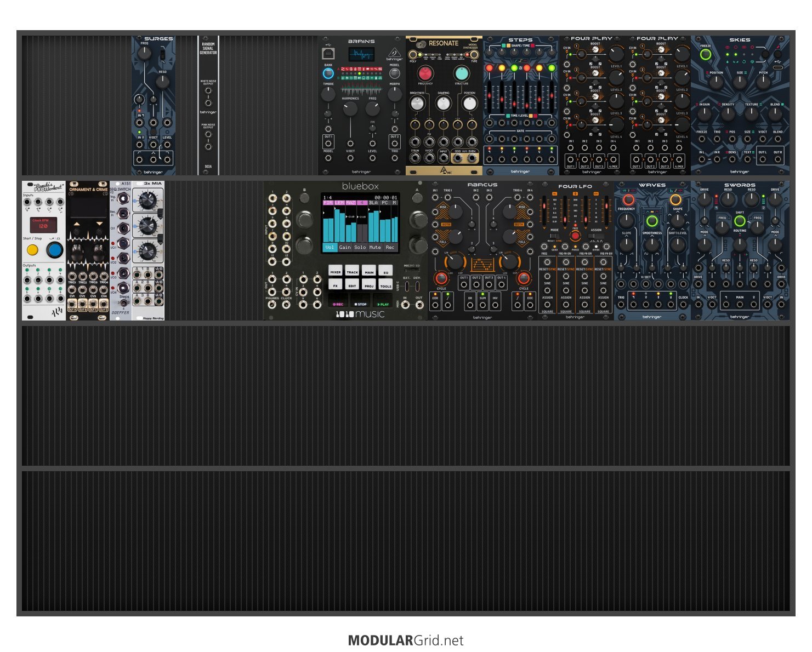Click the Trig. In jack on A151
This screenshot has height=652, width=812.
(x=123, y=198)
